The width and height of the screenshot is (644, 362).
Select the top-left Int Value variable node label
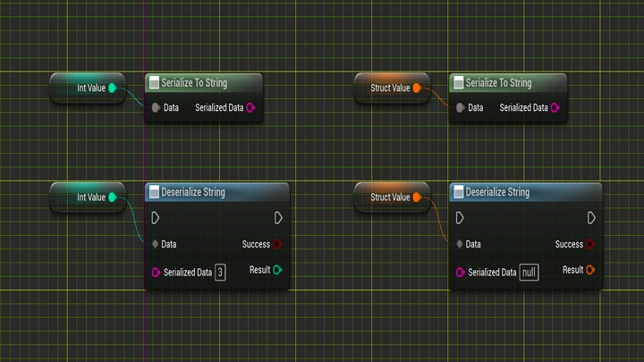coord(91,88)
